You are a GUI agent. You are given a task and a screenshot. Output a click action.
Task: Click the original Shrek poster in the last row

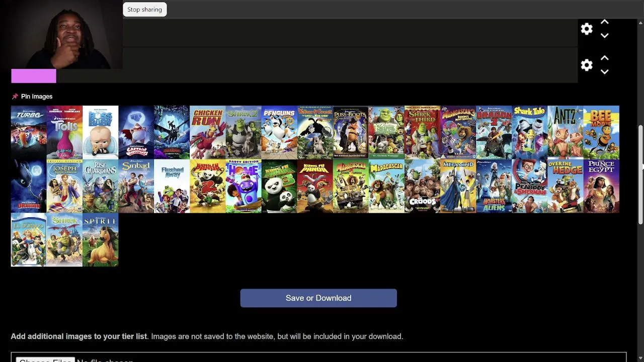pos(64,240)
